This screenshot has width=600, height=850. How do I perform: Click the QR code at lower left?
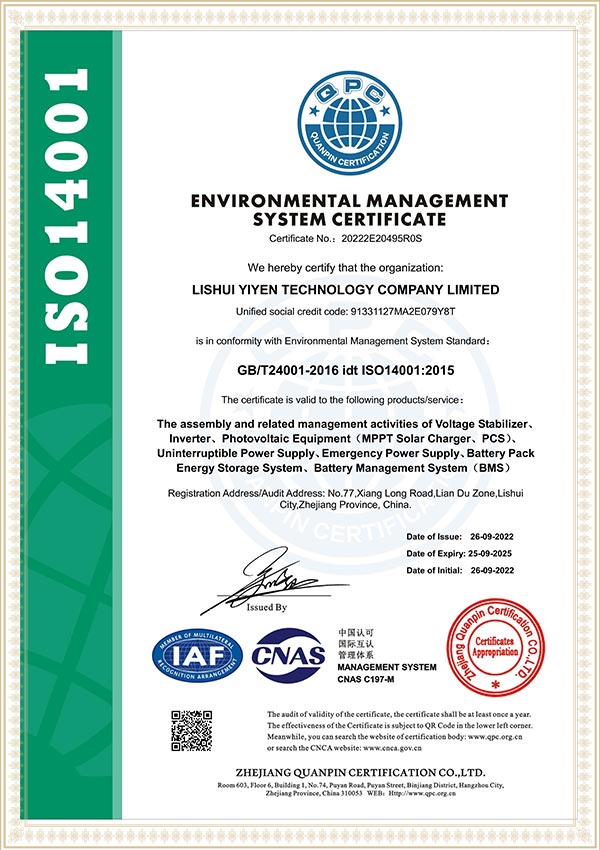click(191, 731)
